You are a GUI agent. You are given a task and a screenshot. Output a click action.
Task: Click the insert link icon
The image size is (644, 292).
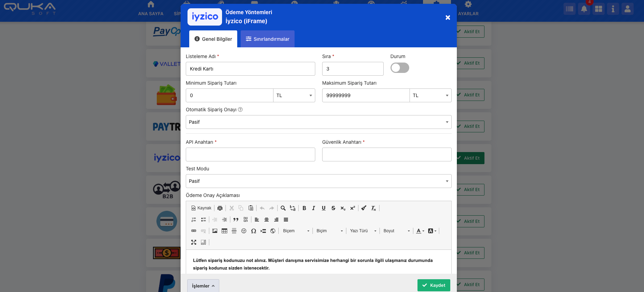194,231
